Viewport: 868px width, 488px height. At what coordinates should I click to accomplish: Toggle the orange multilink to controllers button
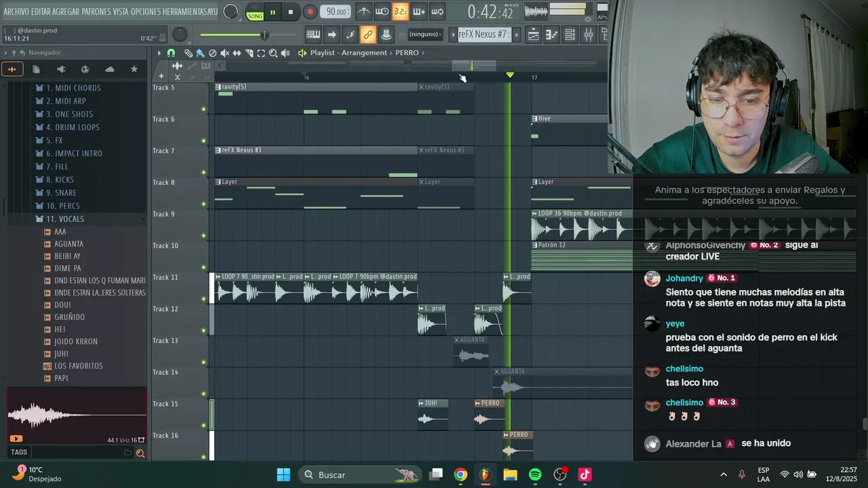(x=368, y=35)
